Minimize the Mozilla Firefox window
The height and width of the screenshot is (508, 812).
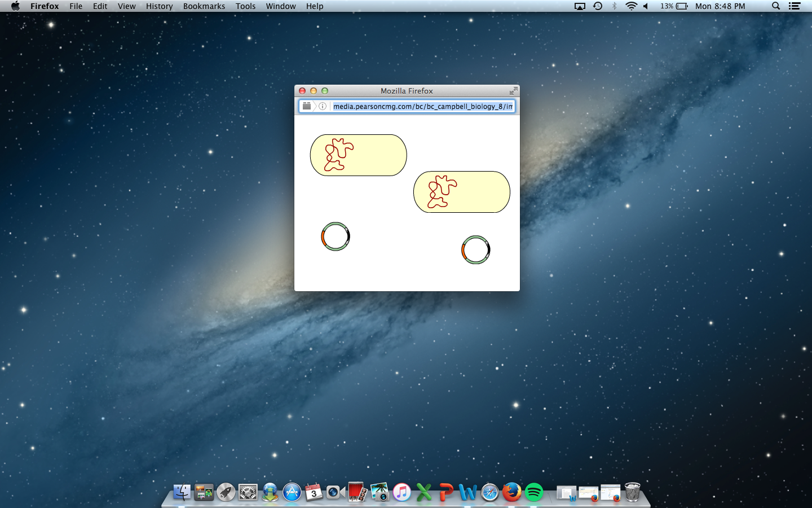(314, 91)
